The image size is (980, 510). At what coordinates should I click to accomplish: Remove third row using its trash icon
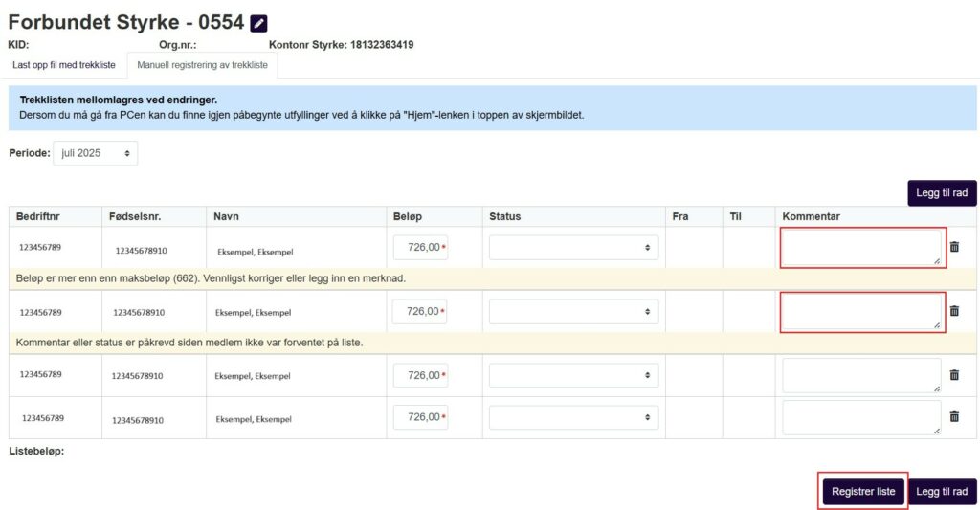pos(954,375)
